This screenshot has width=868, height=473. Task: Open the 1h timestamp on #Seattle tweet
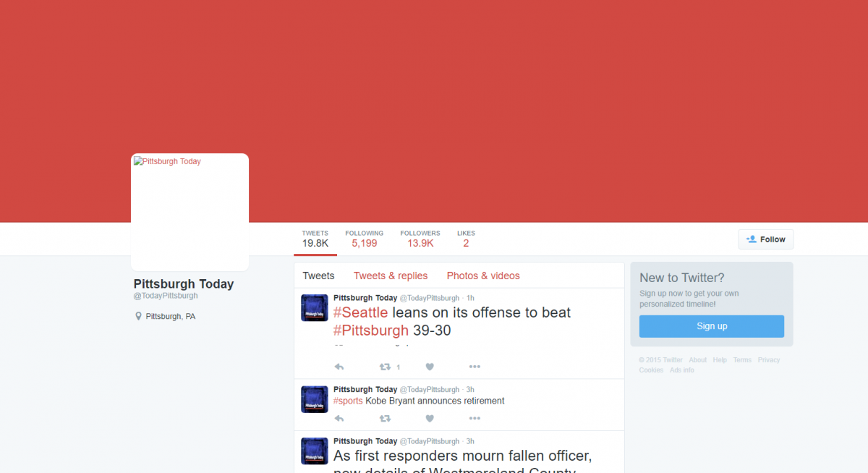point(470,298)
